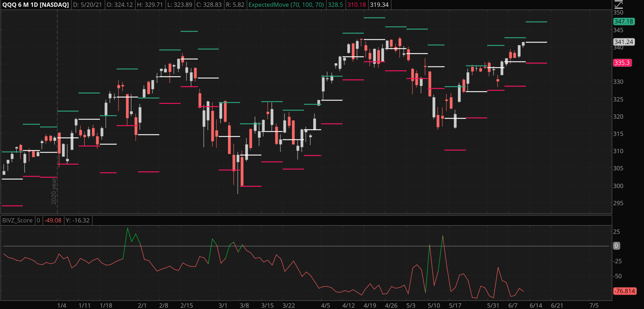
Task: Click the 3/22 date on time axis
Action: click(289, 305)
